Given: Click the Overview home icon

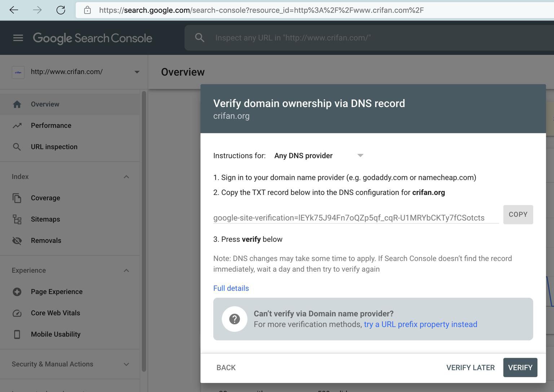Looking at the screenshot, I should click(x=17, y=104).
